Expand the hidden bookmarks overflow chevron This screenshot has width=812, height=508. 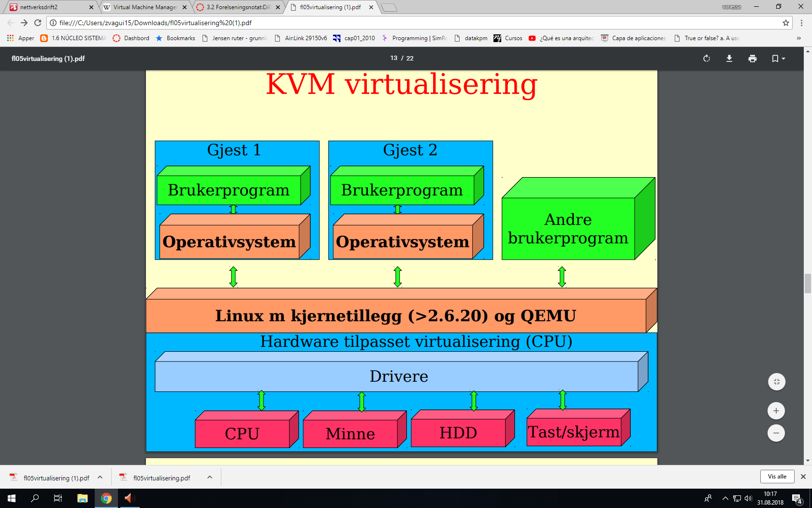(798, 38)
